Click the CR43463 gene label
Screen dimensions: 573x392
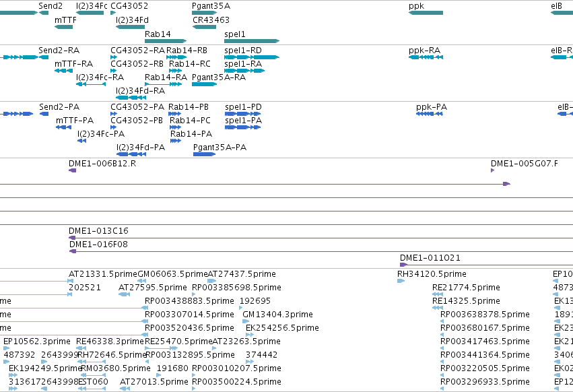211,20
